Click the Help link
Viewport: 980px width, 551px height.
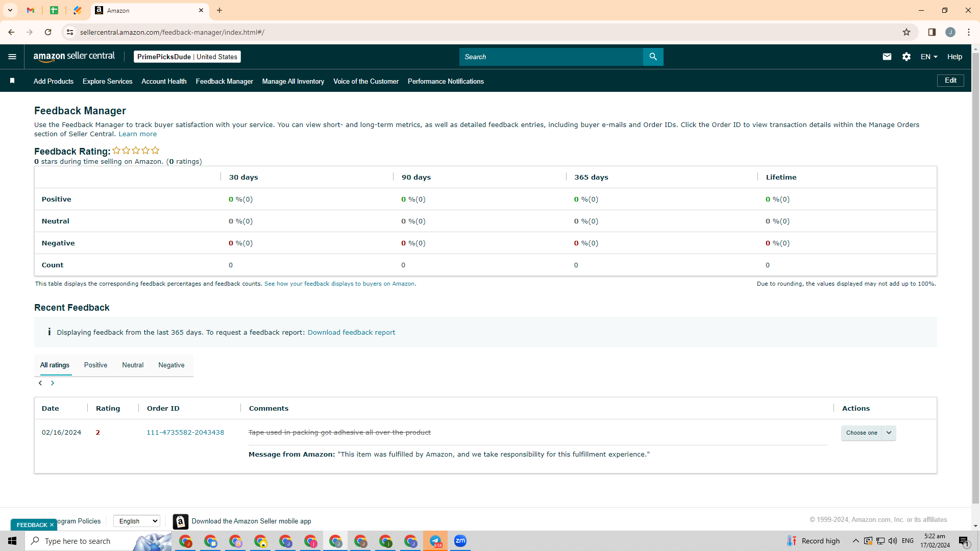pyautogui.click(x=954, y=57)
